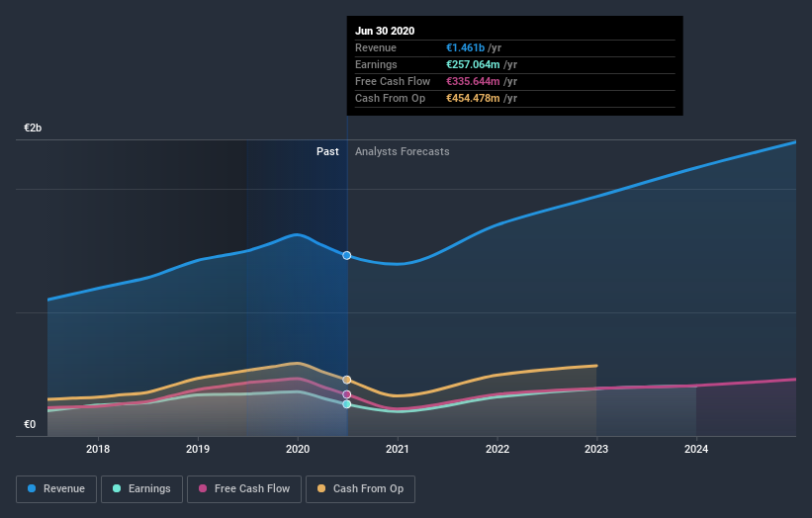The width and height of the screenshot is (812, 518).
Task: Click the €0 y-axis label
Action: click(x=30, y=424)
